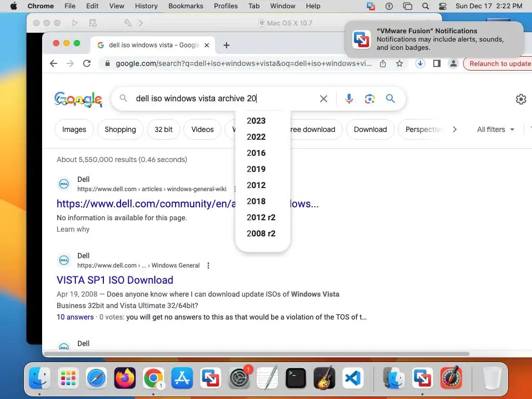Select suggestion 2012 r2

click(261, 218)
